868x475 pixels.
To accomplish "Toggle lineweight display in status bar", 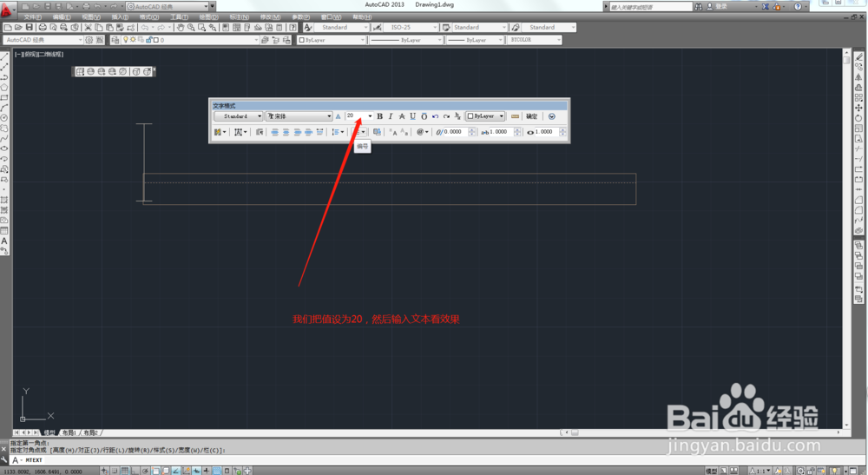I will click(207, 471).
